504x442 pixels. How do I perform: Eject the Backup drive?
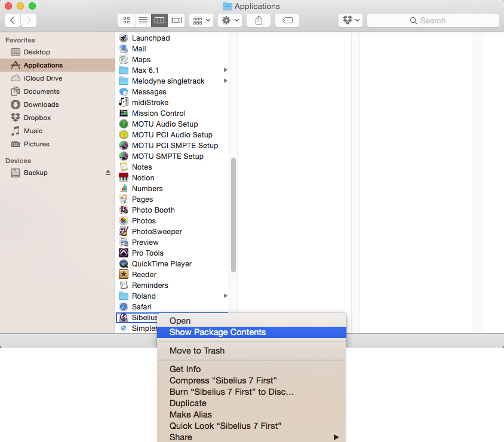point(108,173)
